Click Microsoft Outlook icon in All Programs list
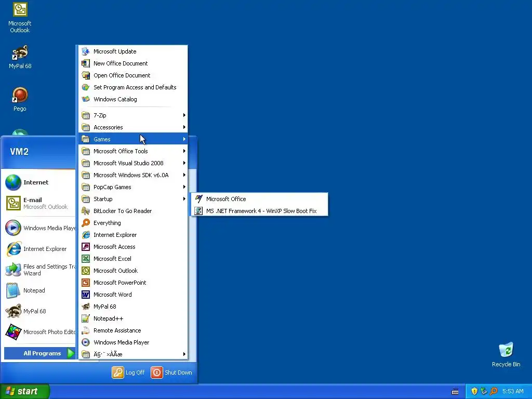This screenshot has width=532, height=399. 86,270
